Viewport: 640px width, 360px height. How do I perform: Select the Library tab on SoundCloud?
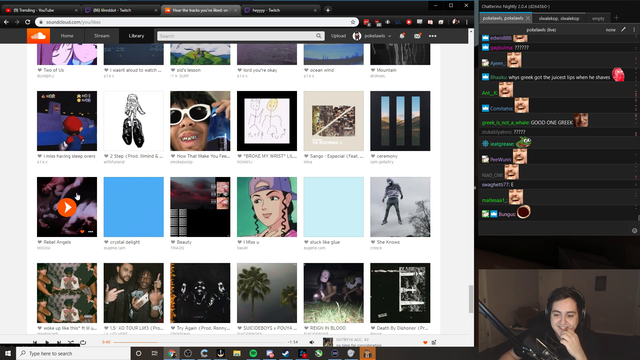tap(136, 36)
